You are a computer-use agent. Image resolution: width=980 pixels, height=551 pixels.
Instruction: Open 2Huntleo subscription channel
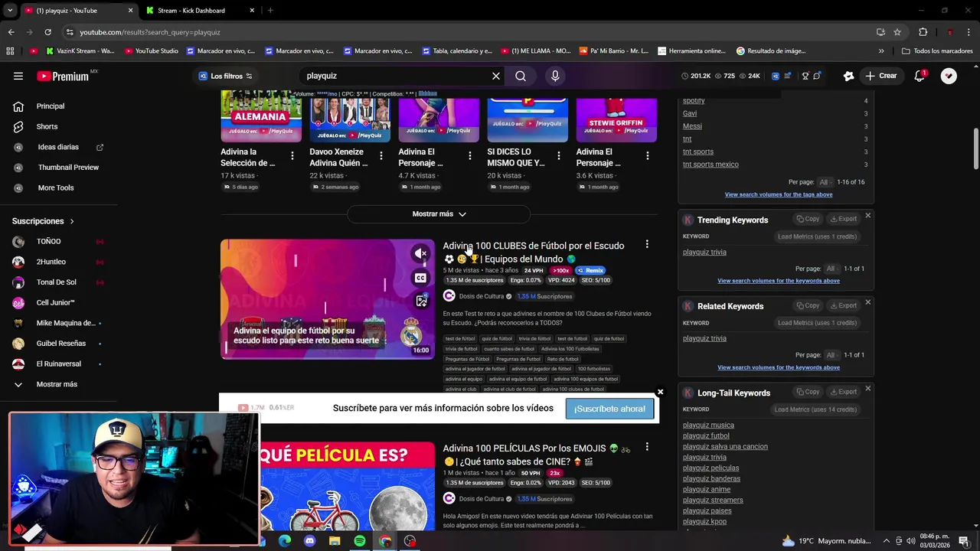click(51, 262)
